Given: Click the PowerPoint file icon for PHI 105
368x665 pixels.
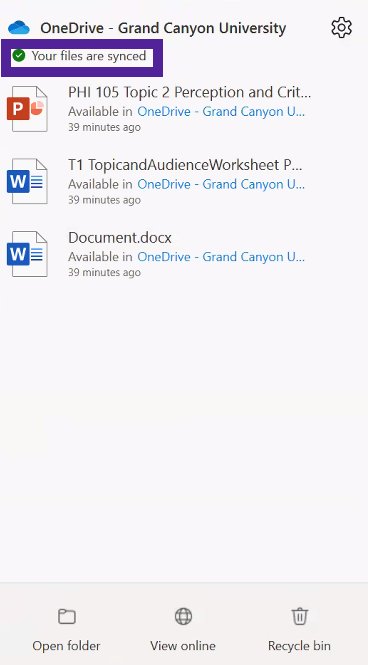Looking at the screenshot, I should [x=27, y=109].
